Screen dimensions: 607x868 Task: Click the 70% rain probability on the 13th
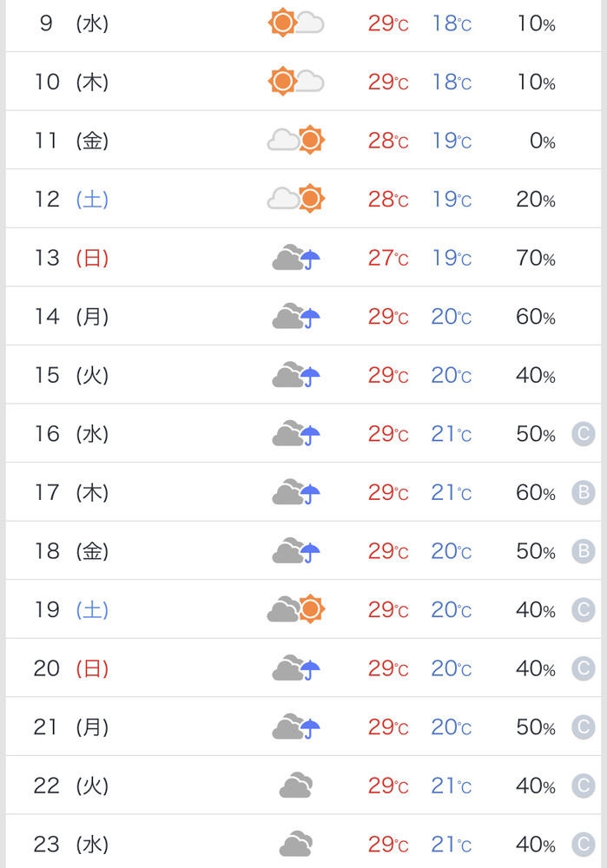535,258
